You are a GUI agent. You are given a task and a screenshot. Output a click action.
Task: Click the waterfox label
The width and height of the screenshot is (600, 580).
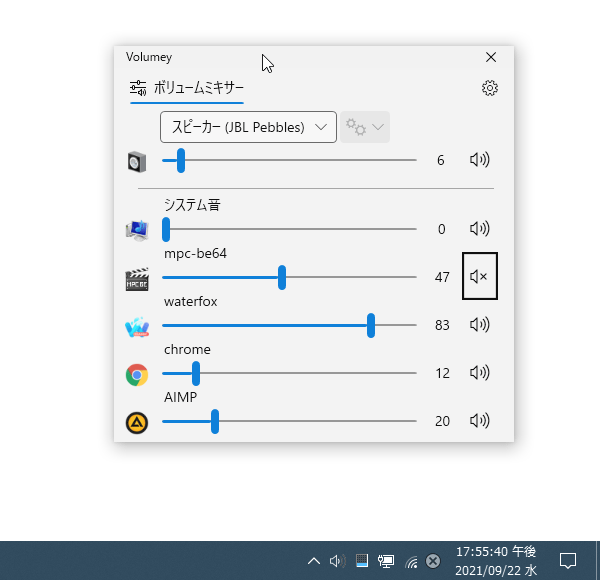coord(191,301)
